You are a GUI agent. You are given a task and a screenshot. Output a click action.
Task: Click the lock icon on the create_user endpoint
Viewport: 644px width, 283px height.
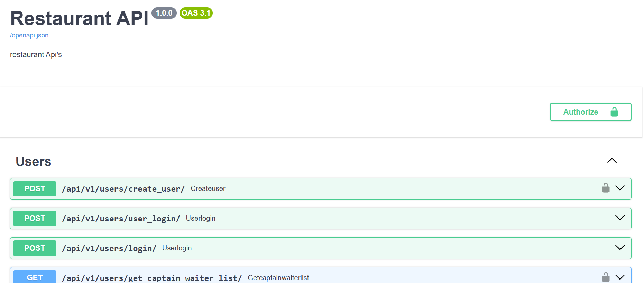(x=606, y=188)
